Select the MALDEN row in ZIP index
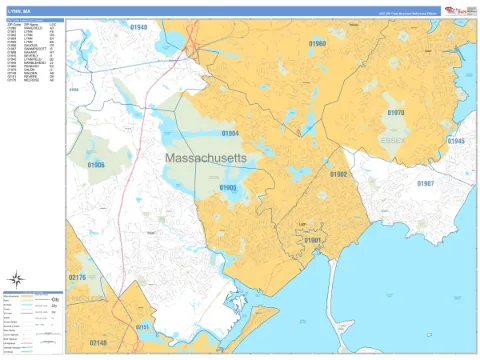The image size is (480, 360). point(31,73)
